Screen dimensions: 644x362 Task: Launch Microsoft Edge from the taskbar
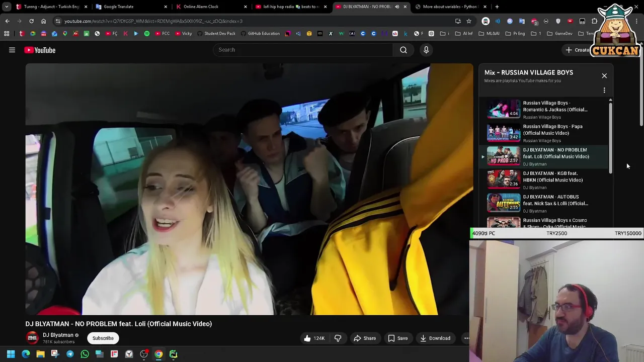click(x=26, y=354)
